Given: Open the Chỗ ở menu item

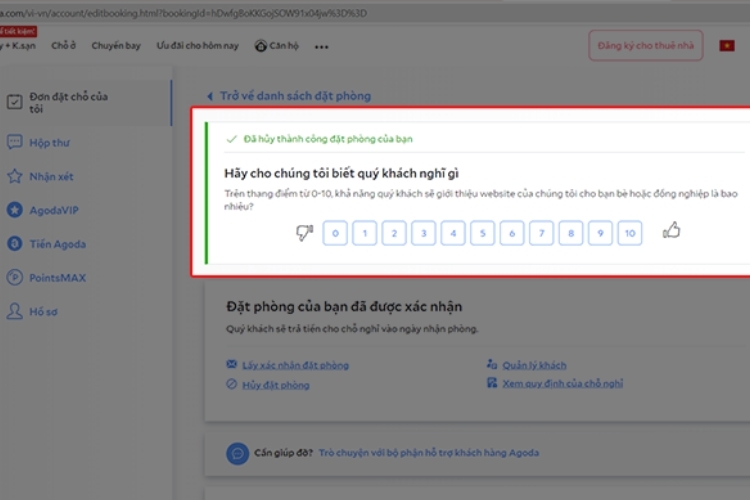Looking at the screenshot, I should [64, 45].
